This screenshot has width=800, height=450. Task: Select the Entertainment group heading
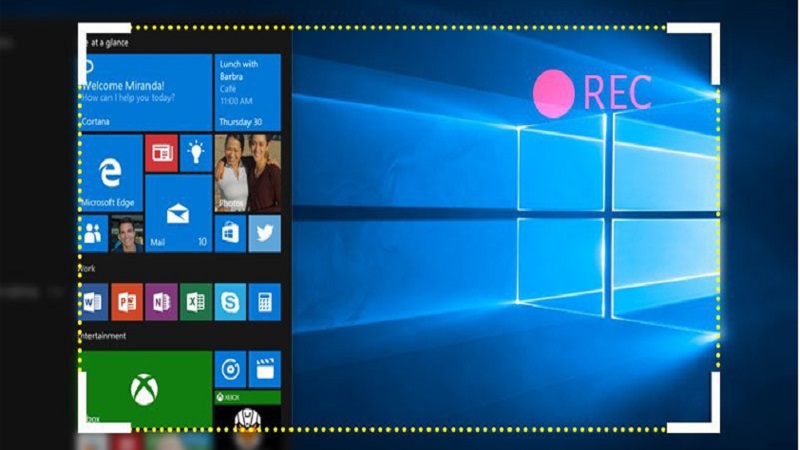pos(102,336)
